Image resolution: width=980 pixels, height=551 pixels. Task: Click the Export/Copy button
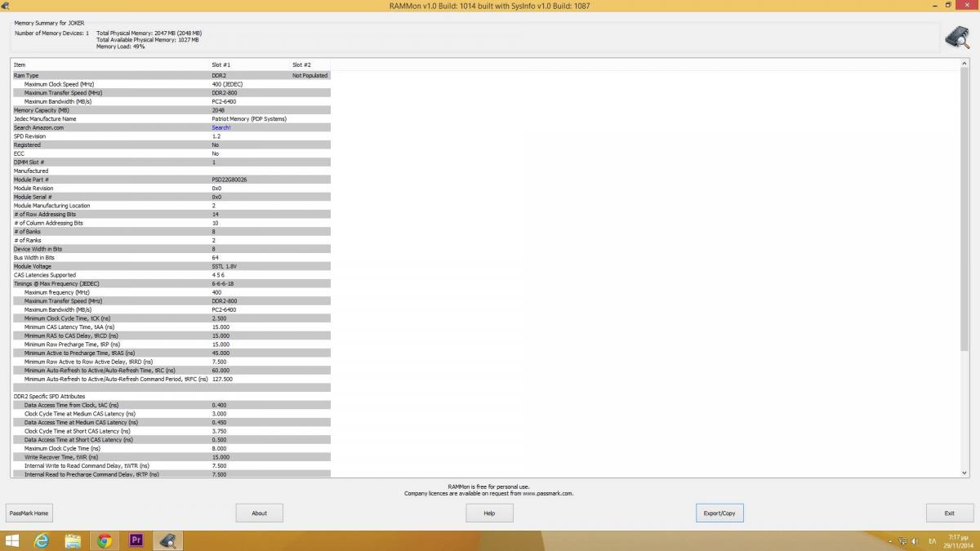[x=720, y=513]
